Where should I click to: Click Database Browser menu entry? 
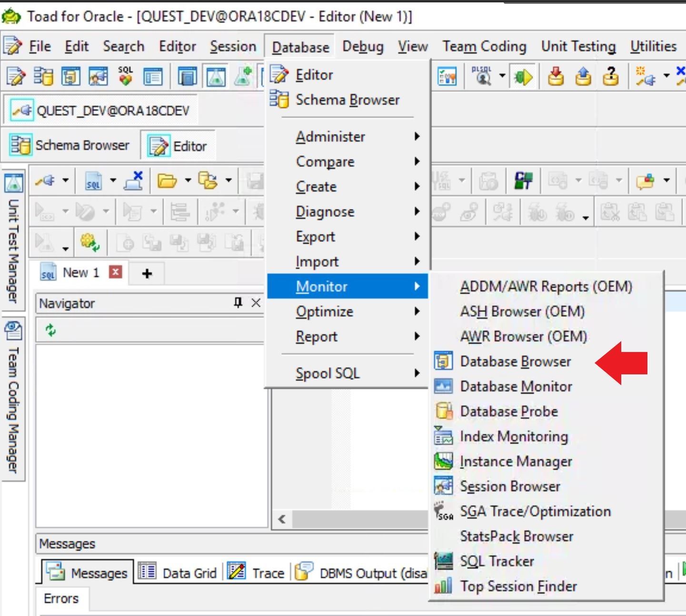click(515, 362)
